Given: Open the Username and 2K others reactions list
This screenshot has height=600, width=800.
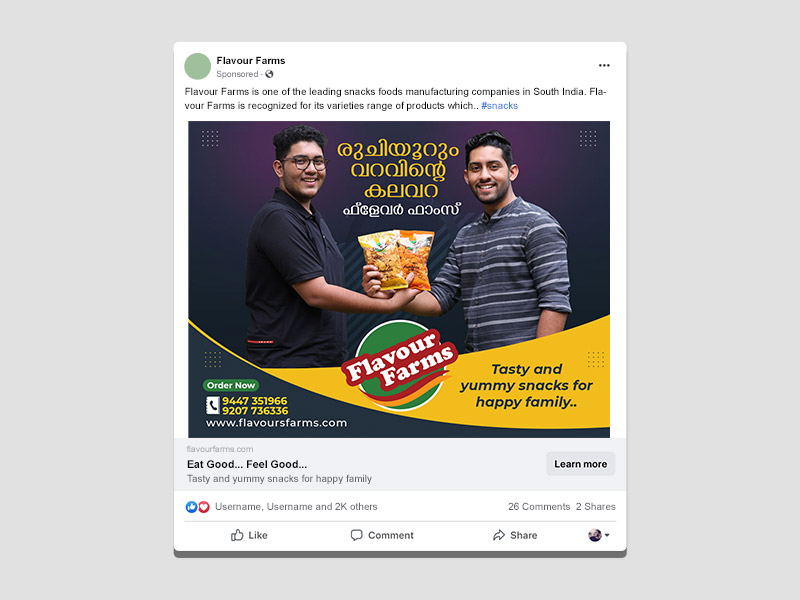Looking at the screenshot, I should coord(296,507).
